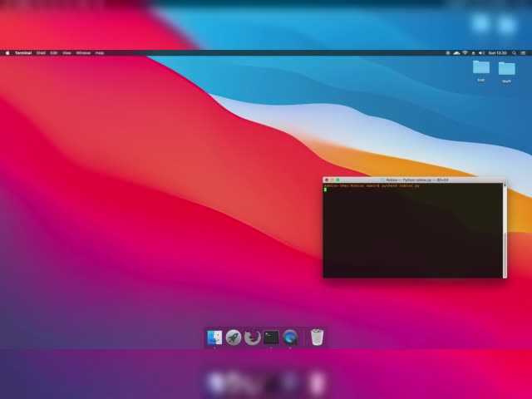Open Finder from the Dock
Screen dimensions: 532x399
click(x=214, y=337)
